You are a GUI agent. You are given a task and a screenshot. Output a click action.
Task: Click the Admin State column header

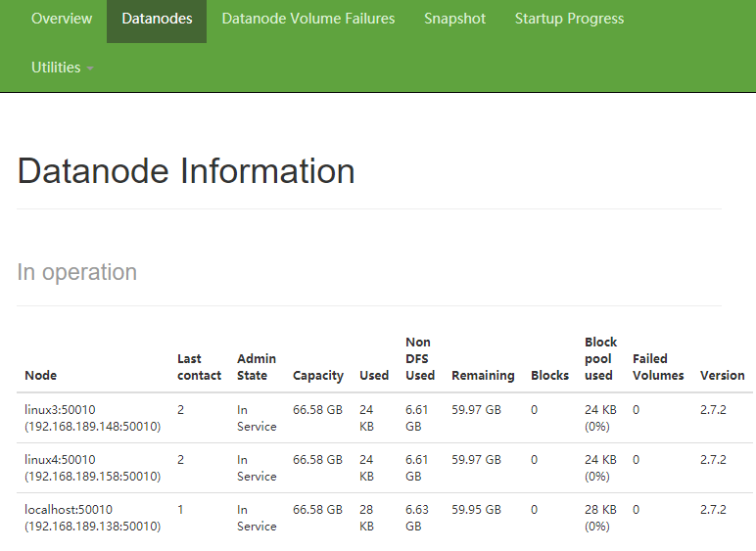pos(257,367)
